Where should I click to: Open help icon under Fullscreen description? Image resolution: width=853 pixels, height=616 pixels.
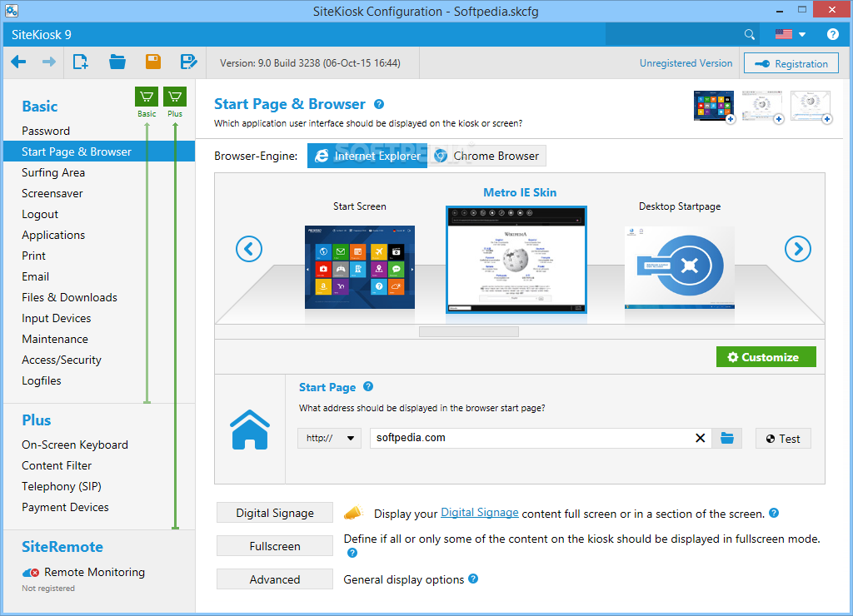click(x=352, y=553)
